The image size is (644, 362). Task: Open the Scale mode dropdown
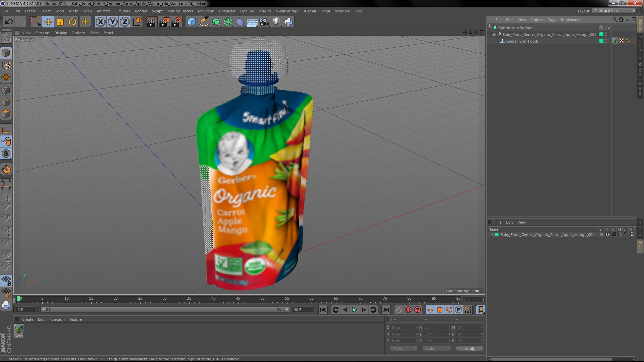(x=436, y=349)
